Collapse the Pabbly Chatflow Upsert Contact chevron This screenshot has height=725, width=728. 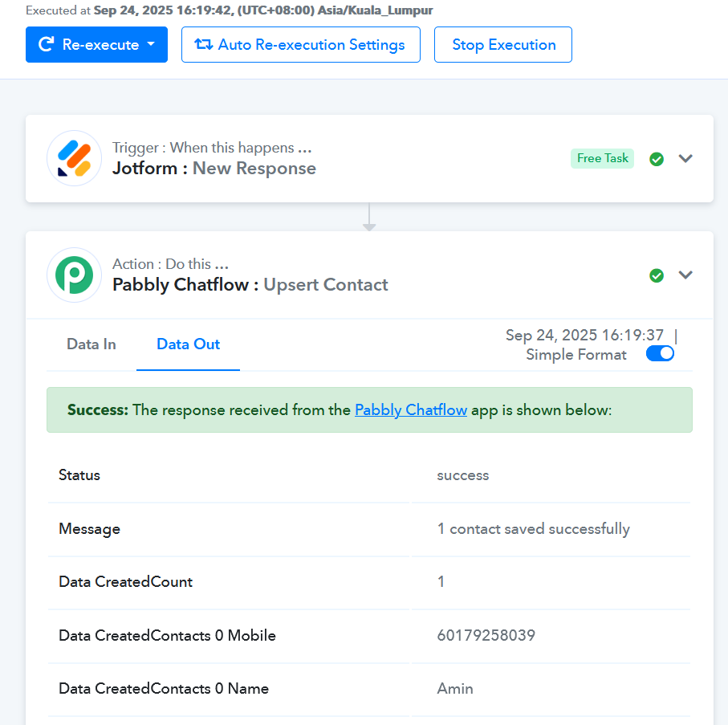tap(685, 275)
